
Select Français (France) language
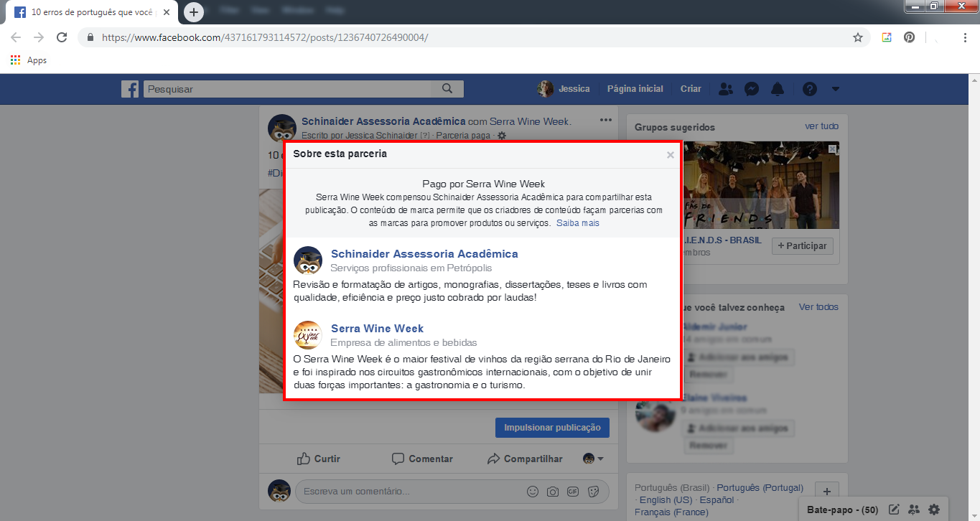coord(671,512)
